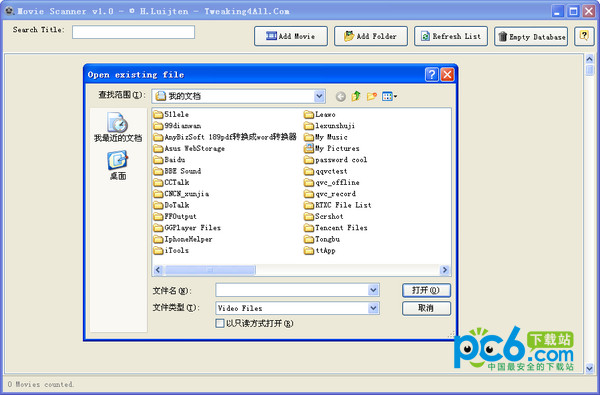Click main window vertical scrollbar down arrow

(589, 368)
